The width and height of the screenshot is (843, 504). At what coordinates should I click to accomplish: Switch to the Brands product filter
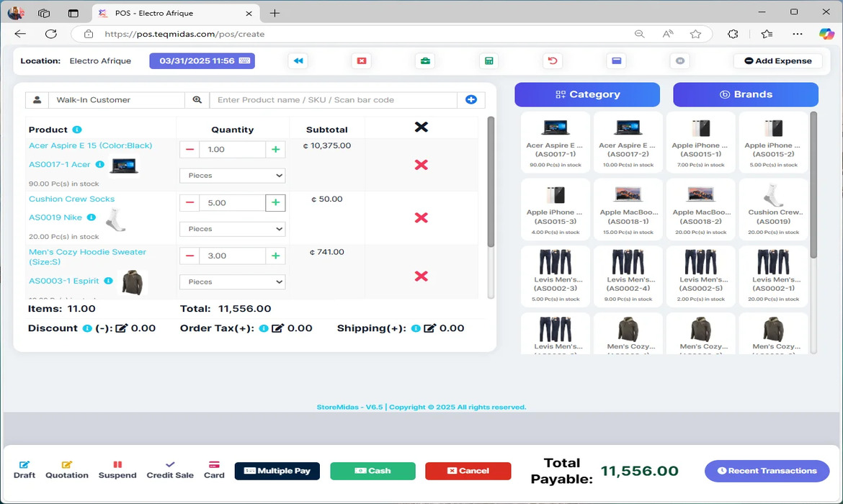click(x=745, y=94)
